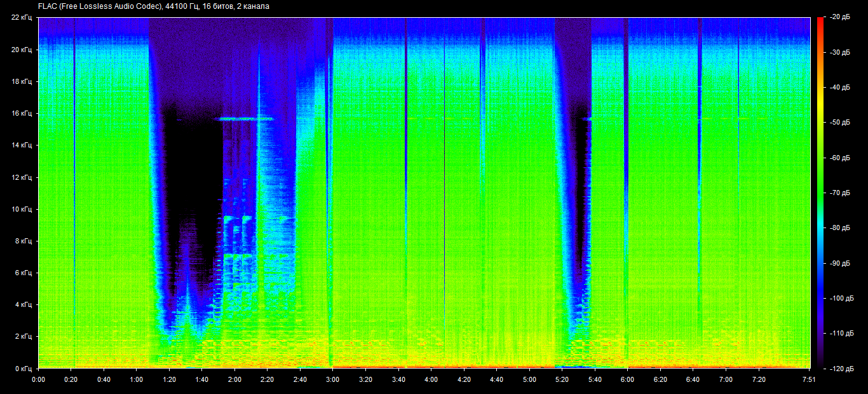This screenshot has height=394, width=868.
Task: Click the FLAC codec info header text
Action: (153, 7)
